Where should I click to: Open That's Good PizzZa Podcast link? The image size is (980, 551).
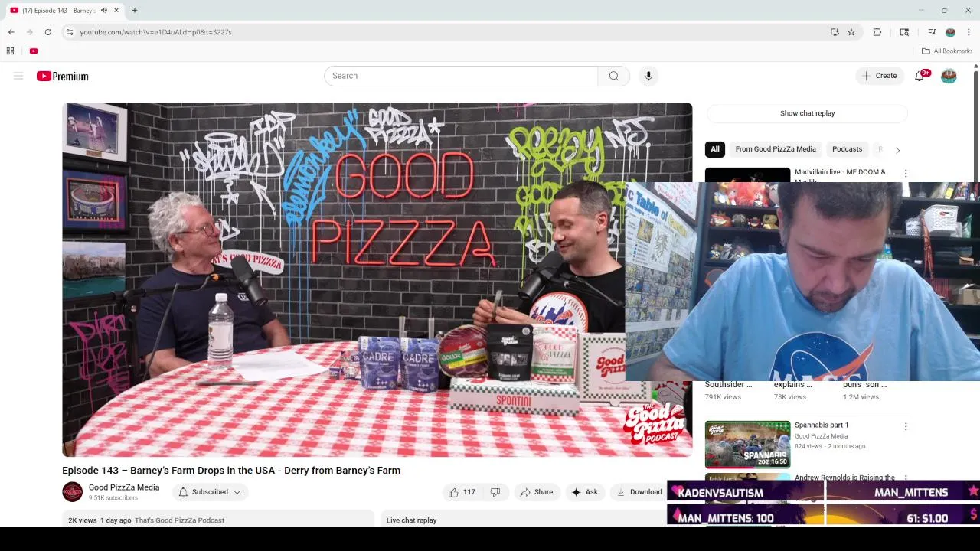(x=179, y=520)
